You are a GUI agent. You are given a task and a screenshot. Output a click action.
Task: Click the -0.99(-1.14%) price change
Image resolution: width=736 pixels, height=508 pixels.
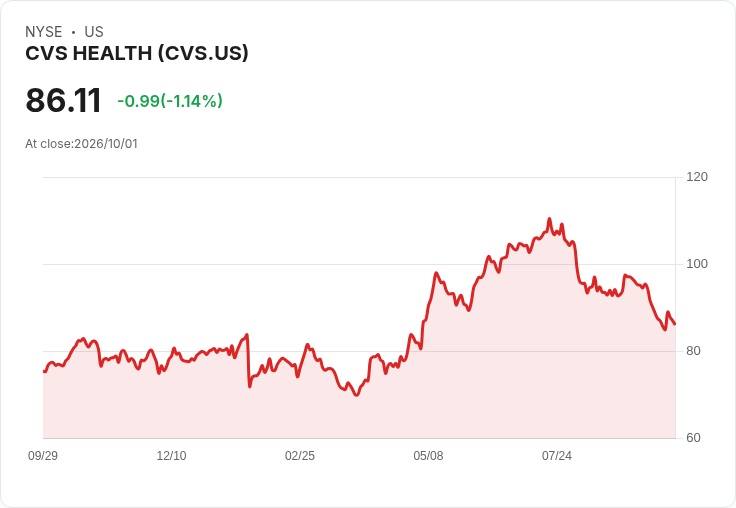click(x=170, y=101)
